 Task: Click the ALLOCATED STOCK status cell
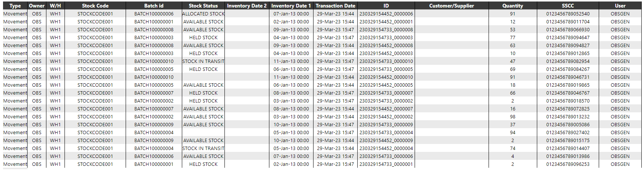tap(203, 14)
